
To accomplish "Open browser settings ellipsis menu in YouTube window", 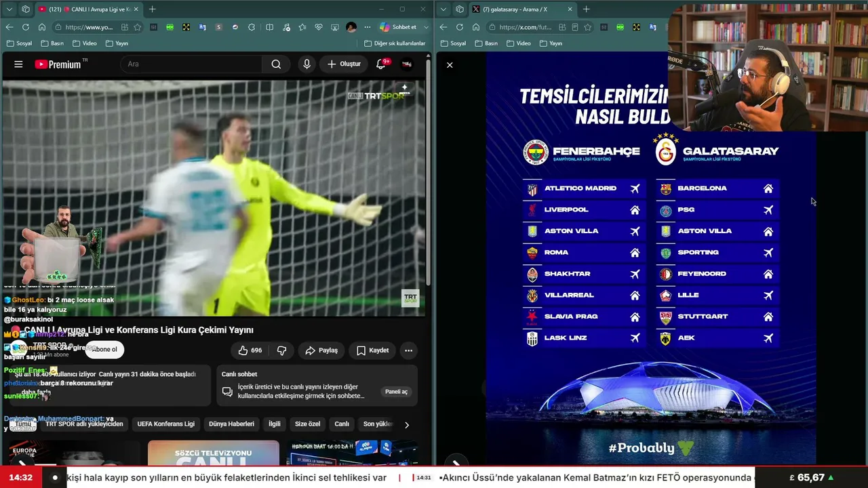I will tap(368, 27).
